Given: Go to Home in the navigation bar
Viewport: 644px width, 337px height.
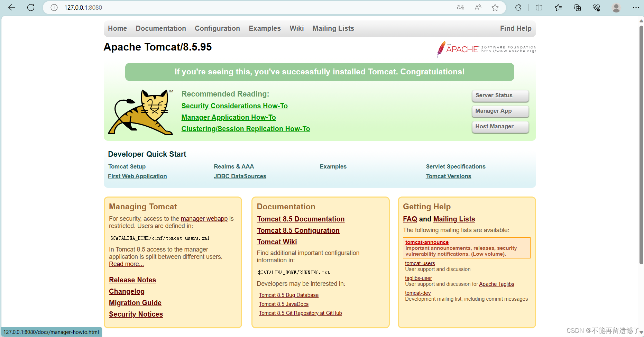Looking at the screenshot, I should pyautogui.click(x=117, y=28).
